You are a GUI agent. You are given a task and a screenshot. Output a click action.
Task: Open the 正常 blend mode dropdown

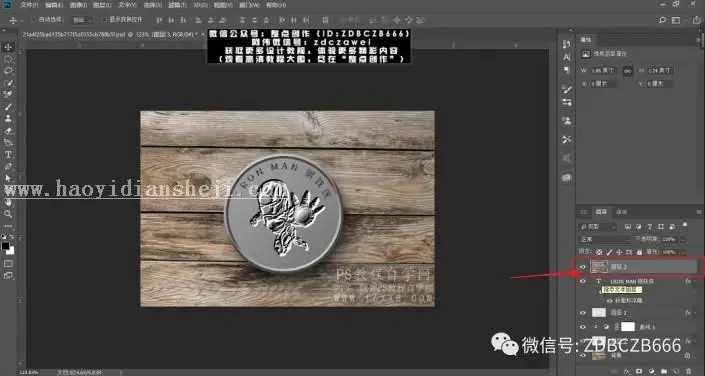point(604,240)
